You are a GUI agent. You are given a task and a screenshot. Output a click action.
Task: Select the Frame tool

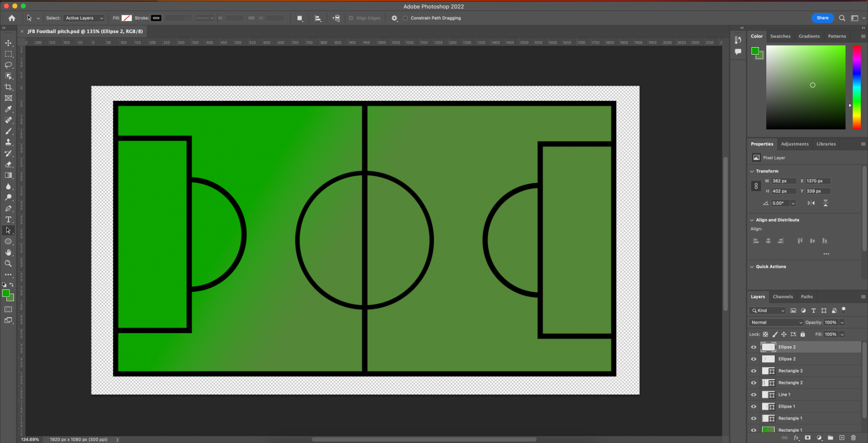tap(8, 98)
